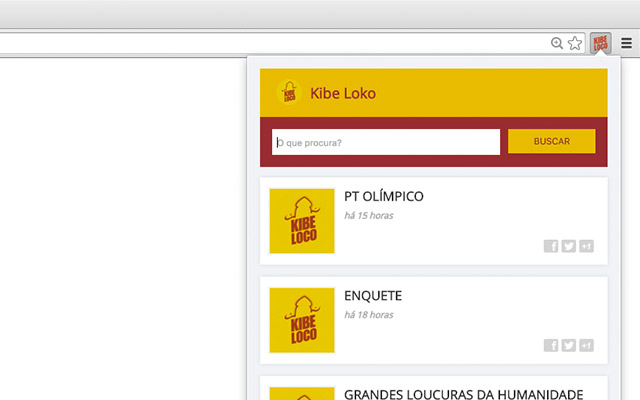Focus the 'O que procura?' search field
Viewport: 640px width, 400px height.
pyautogui.click(x=386, y=142)
